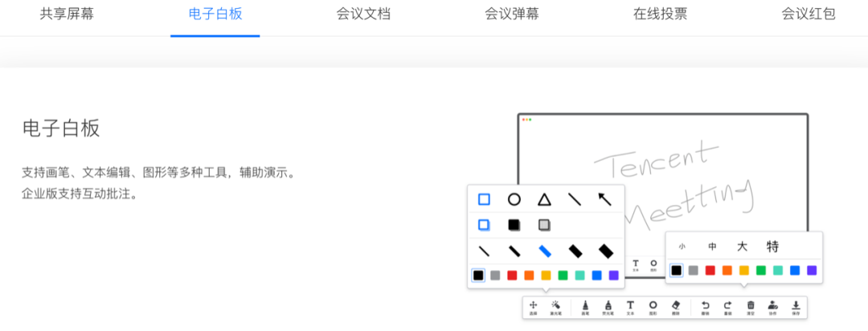Pick purple in the shape color palette
This screenshot has width=868, height=331.
pyautogui.click(x=613, y=275)
